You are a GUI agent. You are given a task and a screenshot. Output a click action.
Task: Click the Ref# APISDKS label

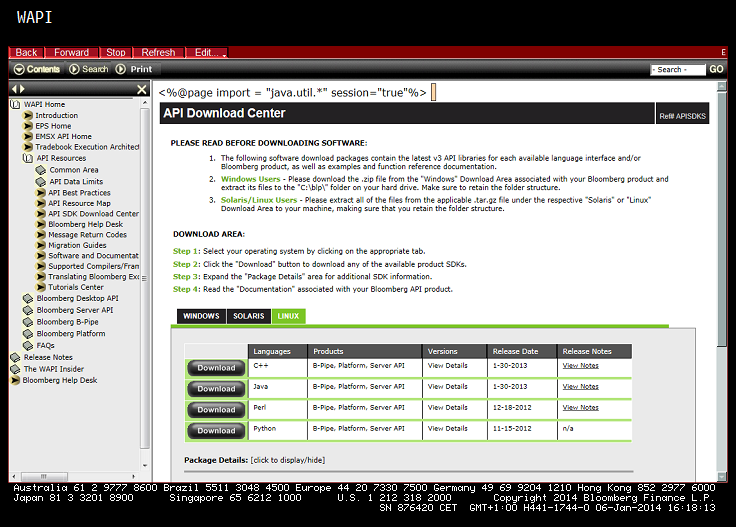682,116
